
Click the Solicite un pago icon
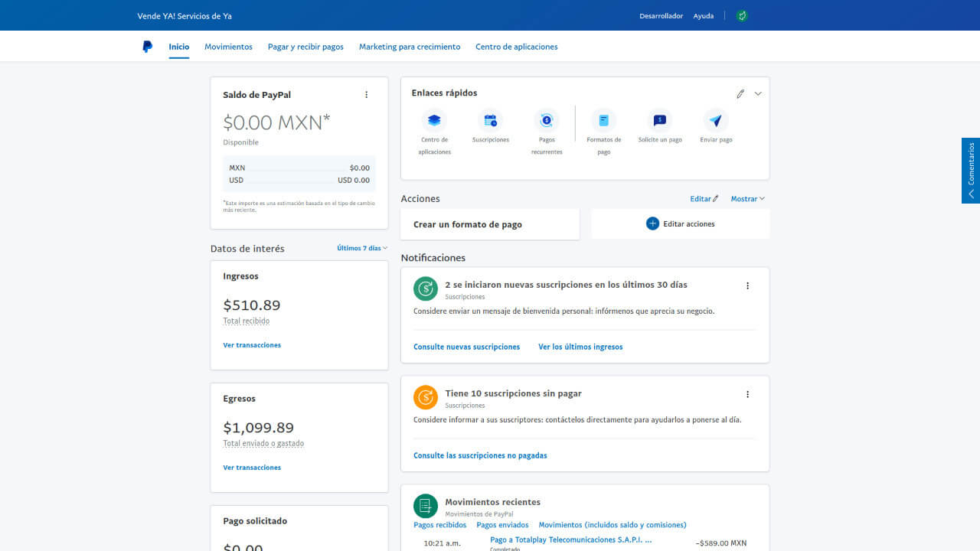point(660,120)
